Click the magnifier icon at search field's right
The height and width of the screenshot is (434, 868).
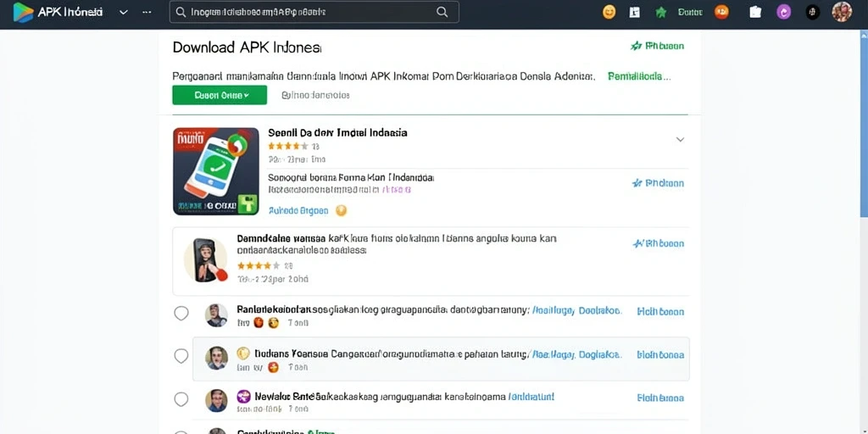pyautogui.click(x=442, y=12)
